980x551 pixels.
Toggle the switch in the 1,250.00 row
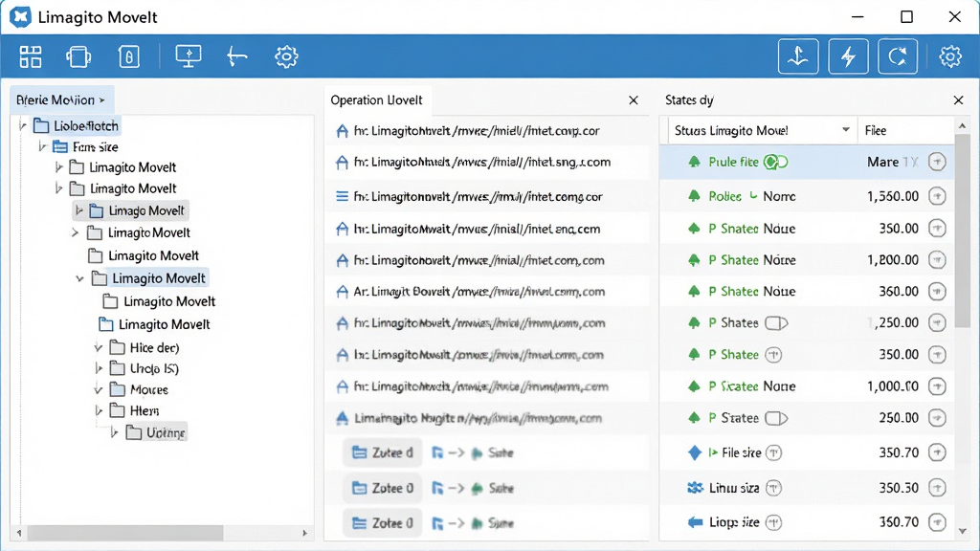[x=776, y=323]
